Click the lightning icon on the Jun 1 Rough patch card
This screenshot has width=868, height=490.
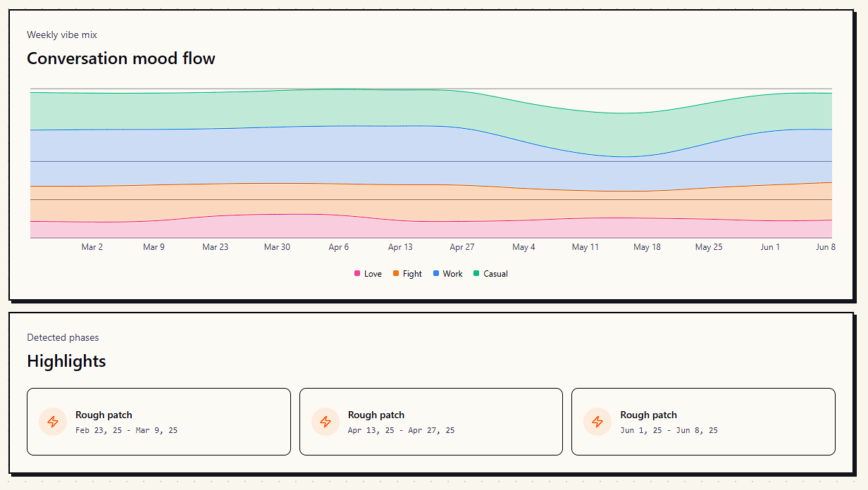[597, 422]
